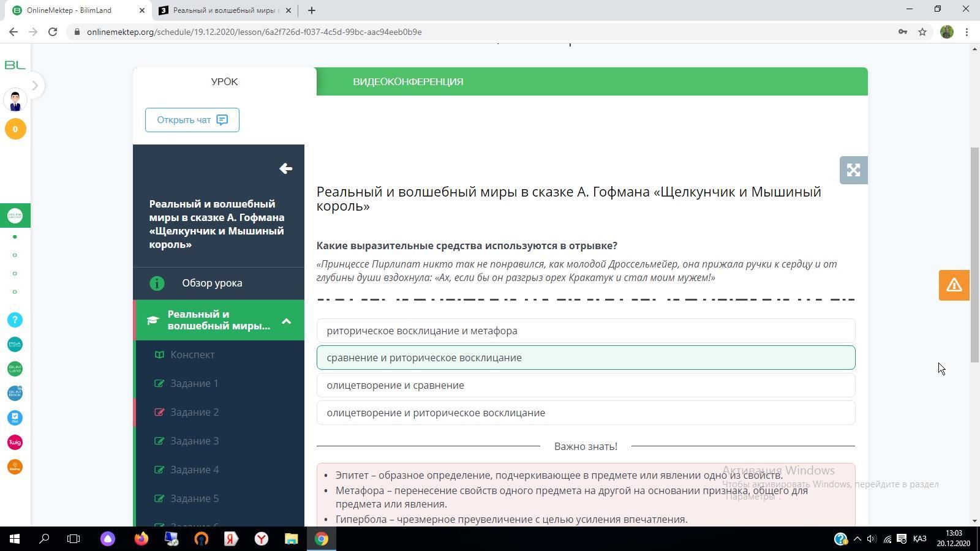Switch the ҚАЗ keyboard language
The width and height of the screenshot is (980, 551).
(920, 539)
